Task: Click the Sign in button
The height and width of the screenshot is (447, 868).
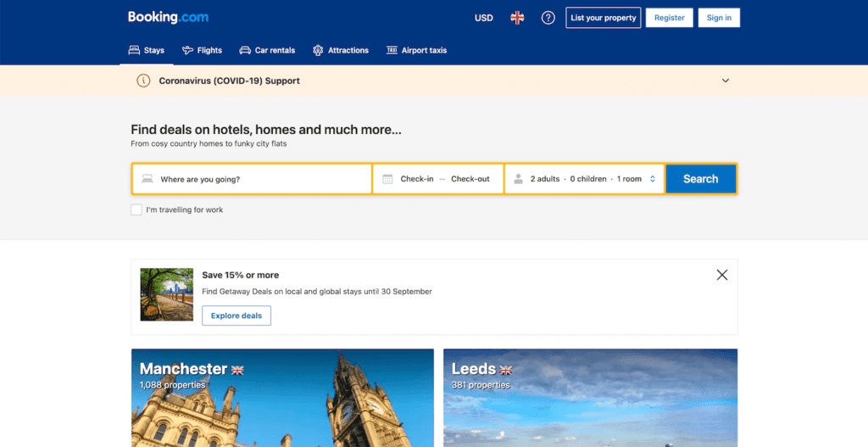Action: tap(719, 18)
